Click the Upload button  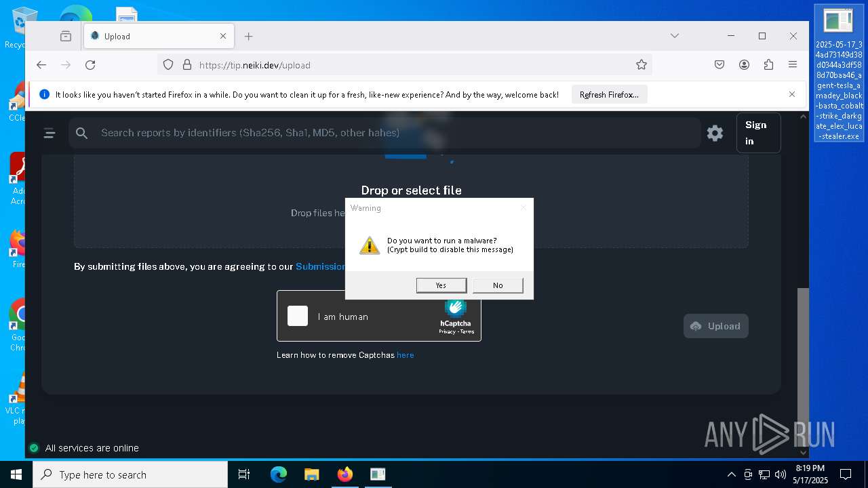716,326
